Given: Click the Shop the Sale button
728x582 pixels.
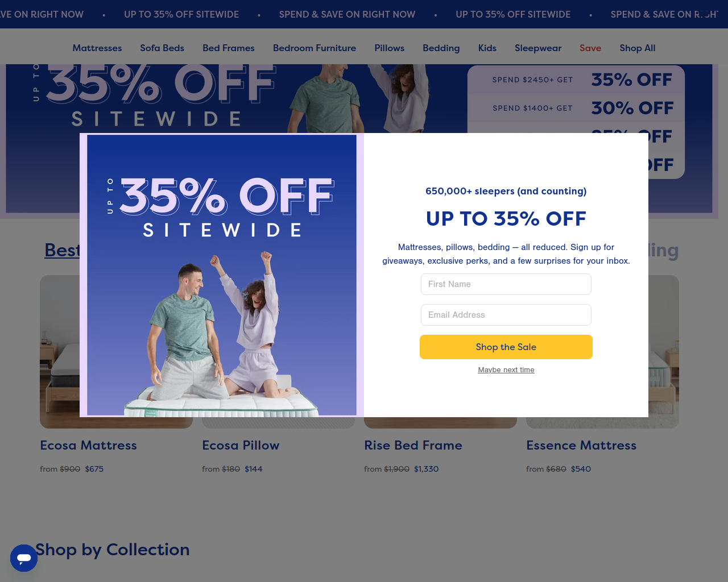Looking at the screenshot, I should 506,347.
